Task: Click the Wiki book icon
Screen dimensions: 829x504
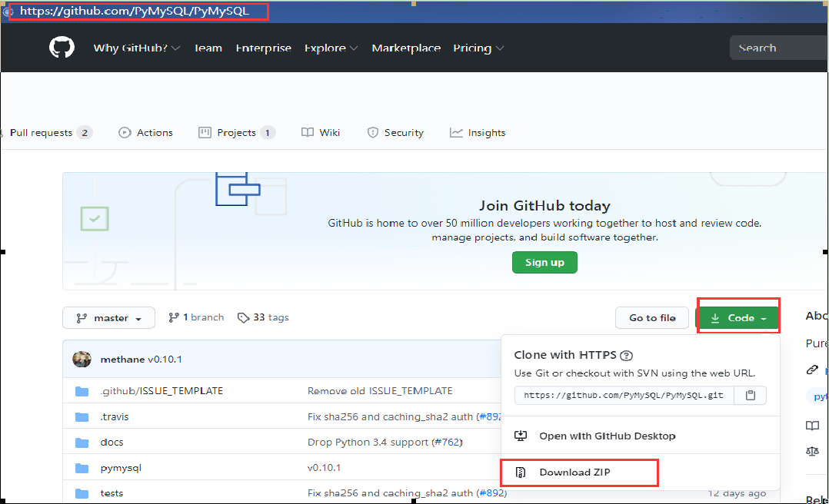Action: coord(307,132)
